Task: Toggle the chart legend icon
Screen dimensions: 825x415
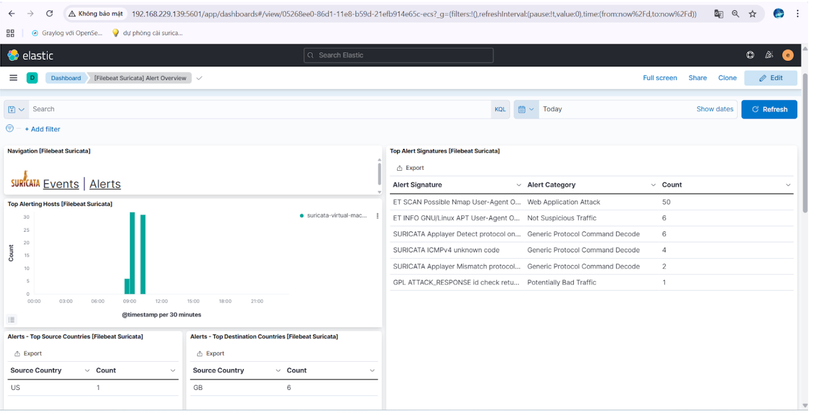Action: (x=12, y=320)
